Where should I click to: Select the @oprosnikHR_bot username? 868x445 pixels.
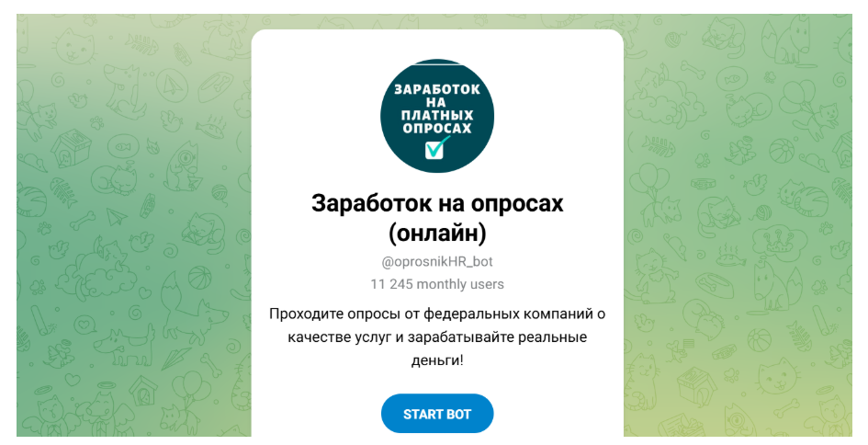pos(437,261)
